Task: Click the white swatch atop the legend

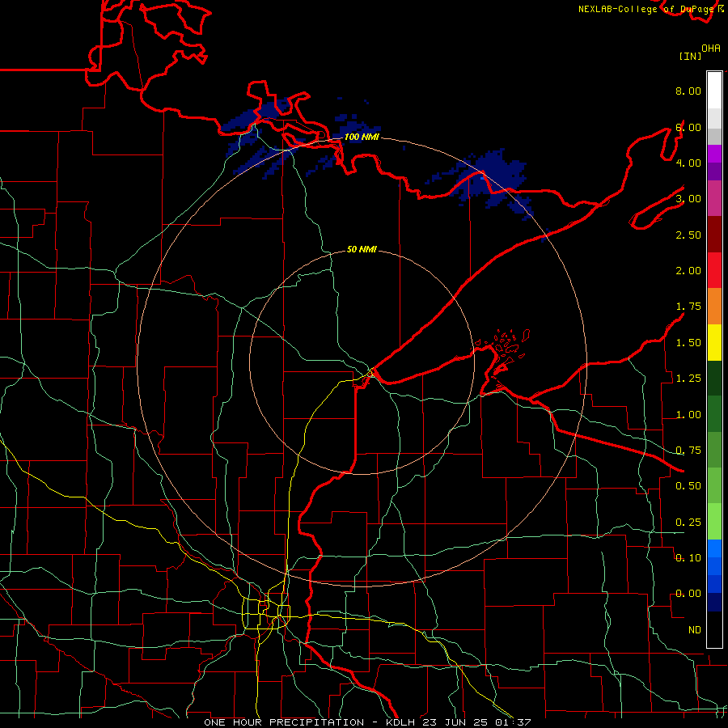Action: coord(714,91)
